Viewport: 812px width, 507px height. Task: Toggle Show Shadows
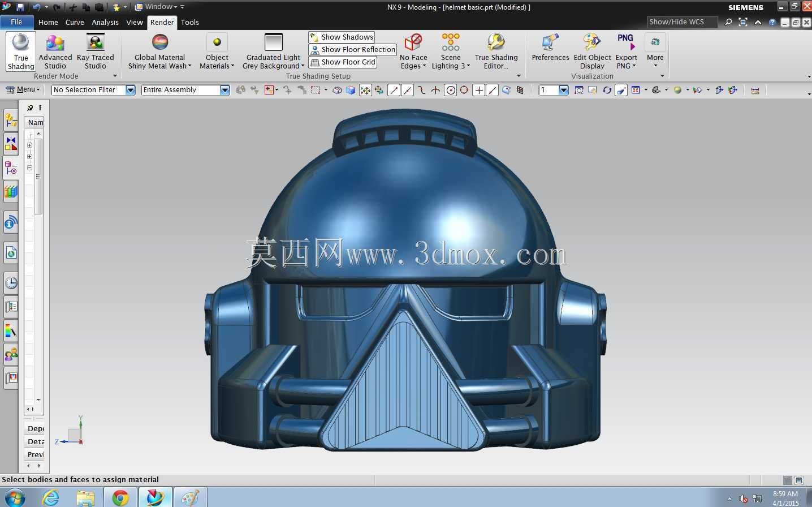click(x=342, y=37)
